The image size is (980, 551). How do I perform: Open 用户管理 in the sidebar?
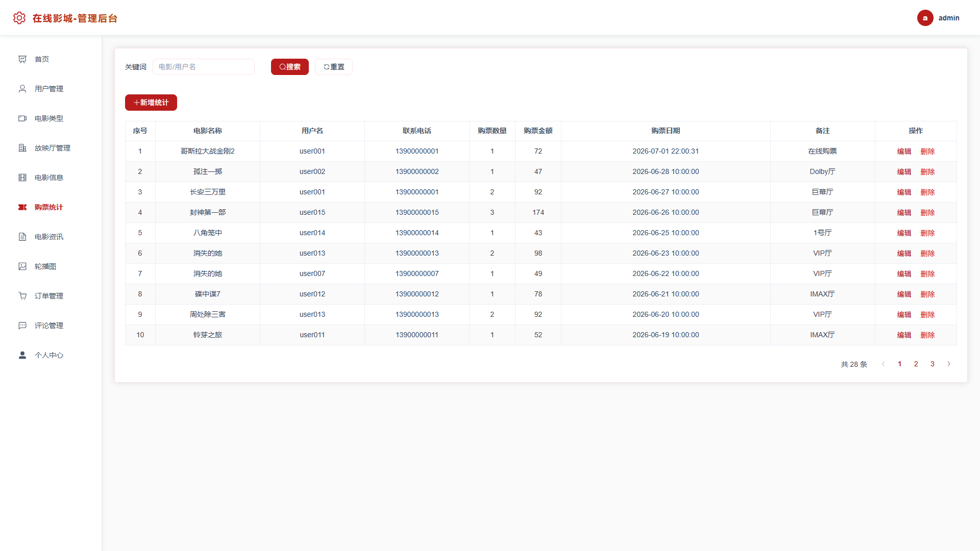click(51, 89)
